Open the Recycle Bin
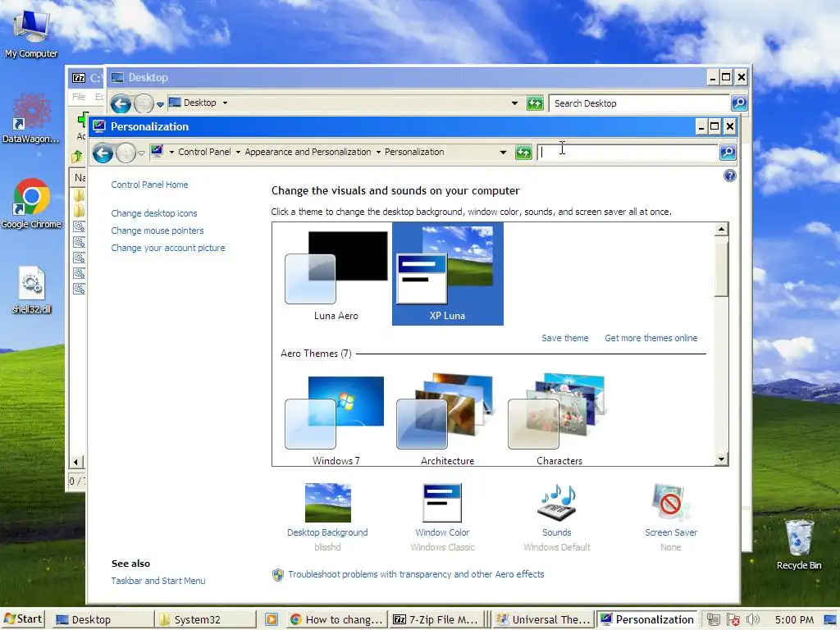 [799, 545]
